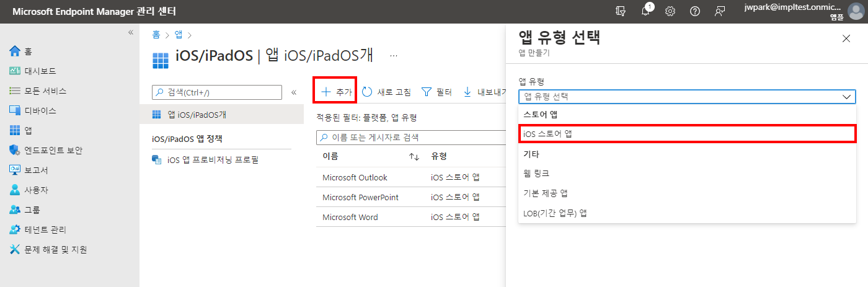Open the directory and subscription filter icon
The height and width of the screenshot is (287, 868).
[x=621, y=11]
